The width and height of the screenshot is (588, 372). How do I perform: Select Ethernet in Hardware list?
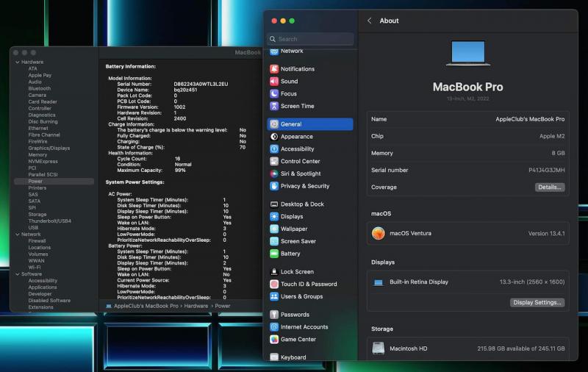pos(38,128)
